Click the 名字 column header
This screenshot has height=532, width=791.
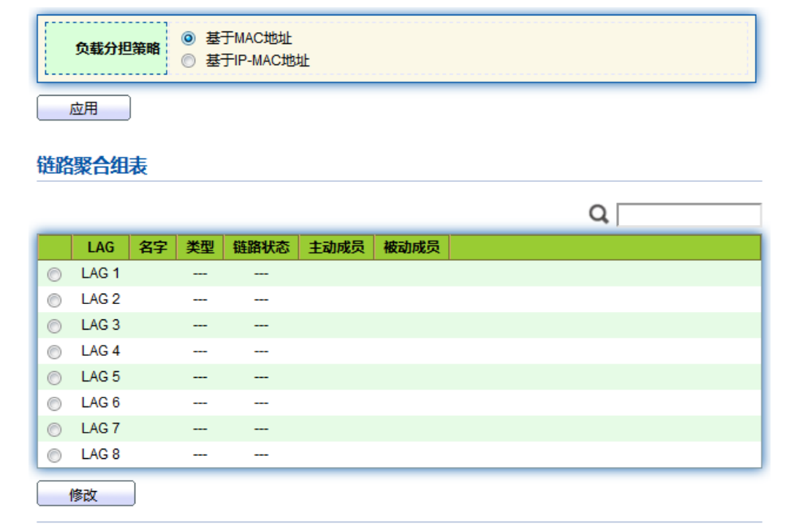tap(152, 248)
